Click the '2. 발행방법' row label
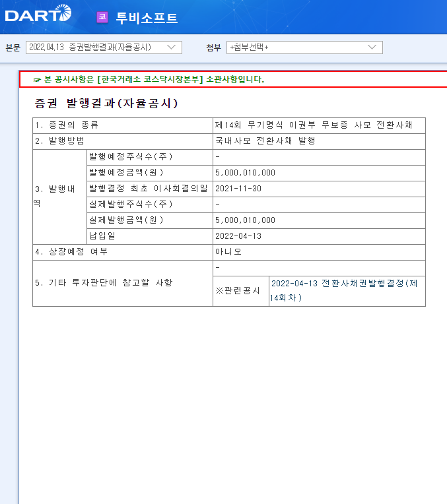Image resolution: width=447 pixels, height=504 pixels. (59, 141)
